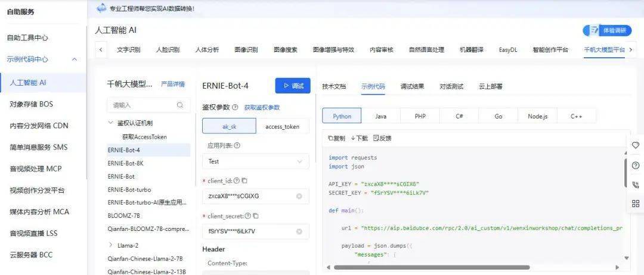The width and height of the screenshot is (644, 275).
Task: Select C++ code language tab
Action: [x=577, y=116]
